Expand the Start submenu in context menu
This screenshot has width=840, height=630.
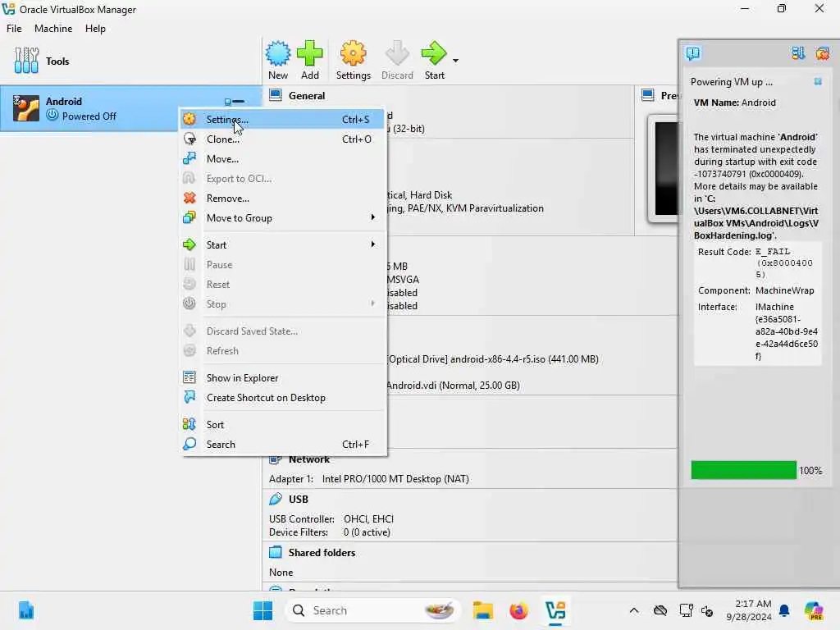click(x=283, y=244)
